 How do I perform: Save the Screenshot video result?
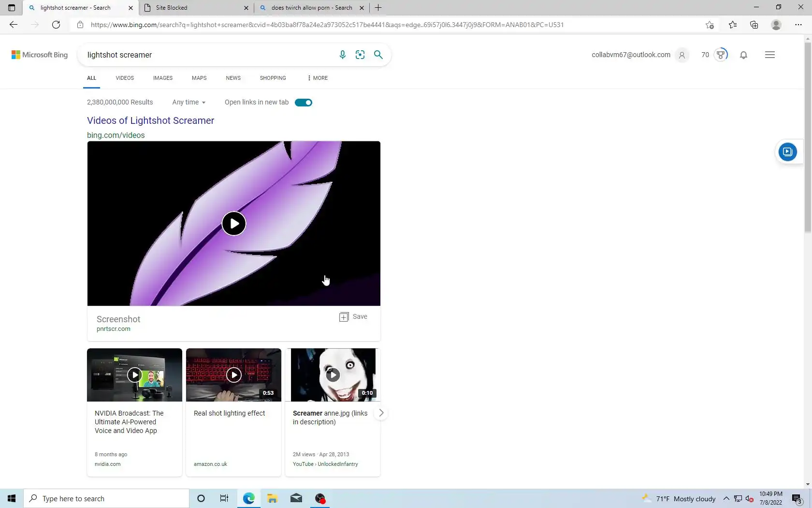pyautogui.click(x=353, y=317)
